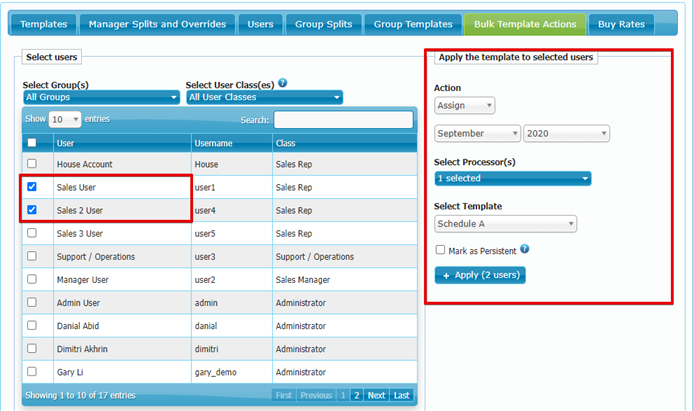Sort the table by Username column header
Viewport: 694px width, 411px height.
230,143
